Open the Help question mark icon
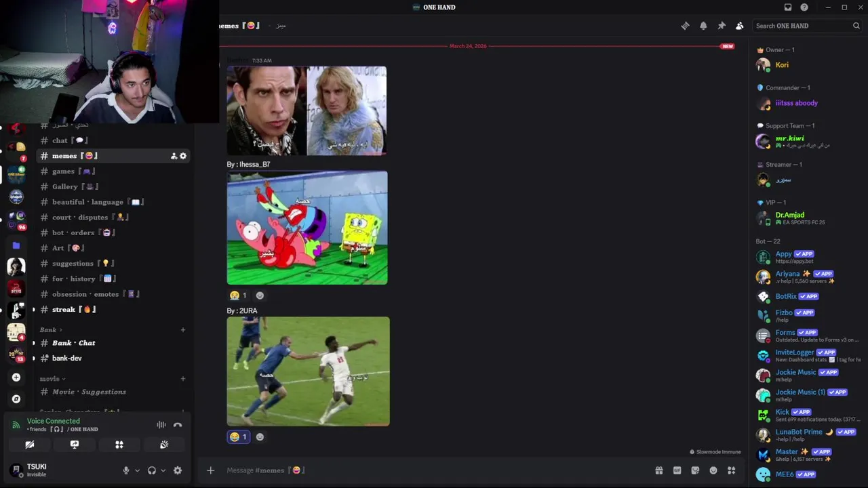Image resolution: width=868 pixels, height=488 pixels. [x=804, y=7]
